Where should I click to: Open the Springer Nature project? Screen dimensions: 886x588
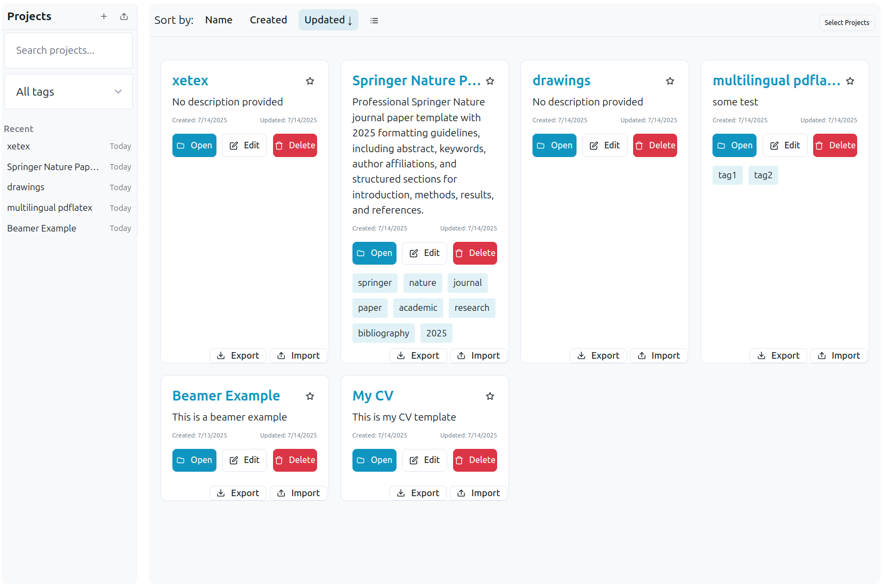pos(374,253)
